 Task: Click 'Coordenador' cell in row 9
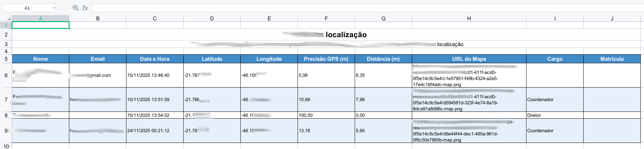click(555, 130)
